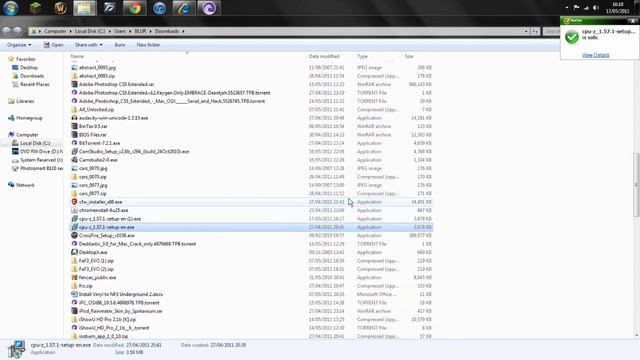Click Local Disk (C:) in address breadcrumb
Image resolution: width=640 pixels, height=360 pixels.
pyautogui.click(x=90, y=31)
